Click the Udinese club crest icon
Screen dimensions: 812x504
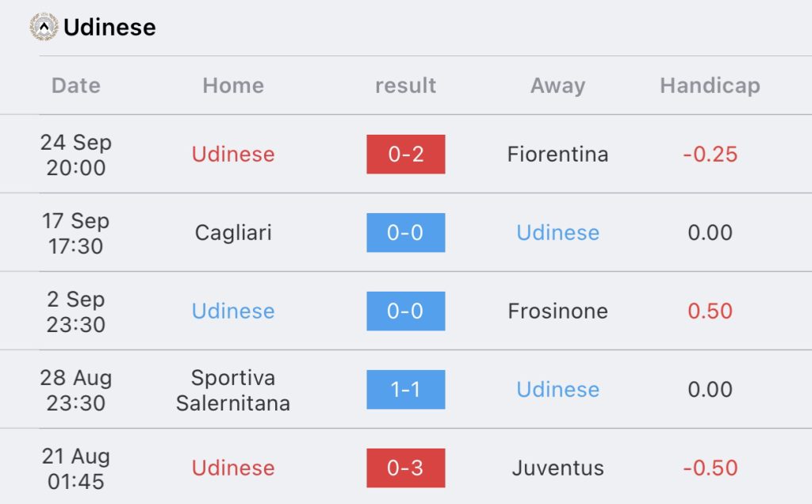(x=44, y=27)
